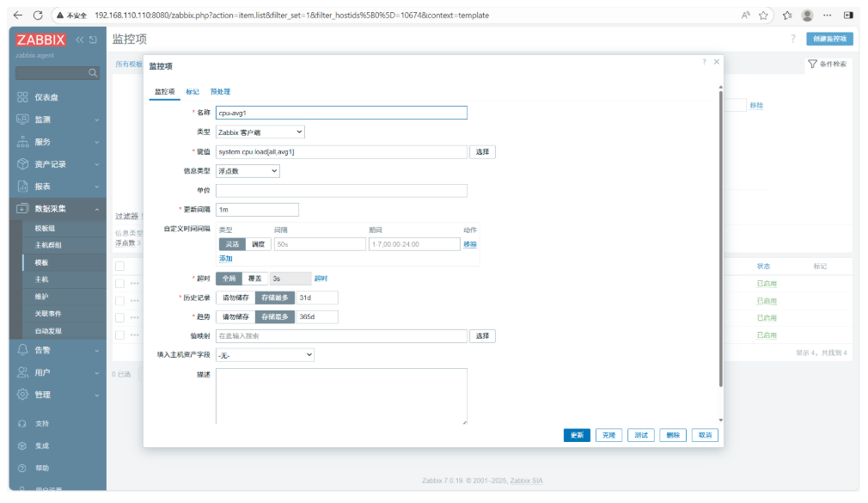
Task: Close the 监控项 dialog with X
Action: (717, 62)
